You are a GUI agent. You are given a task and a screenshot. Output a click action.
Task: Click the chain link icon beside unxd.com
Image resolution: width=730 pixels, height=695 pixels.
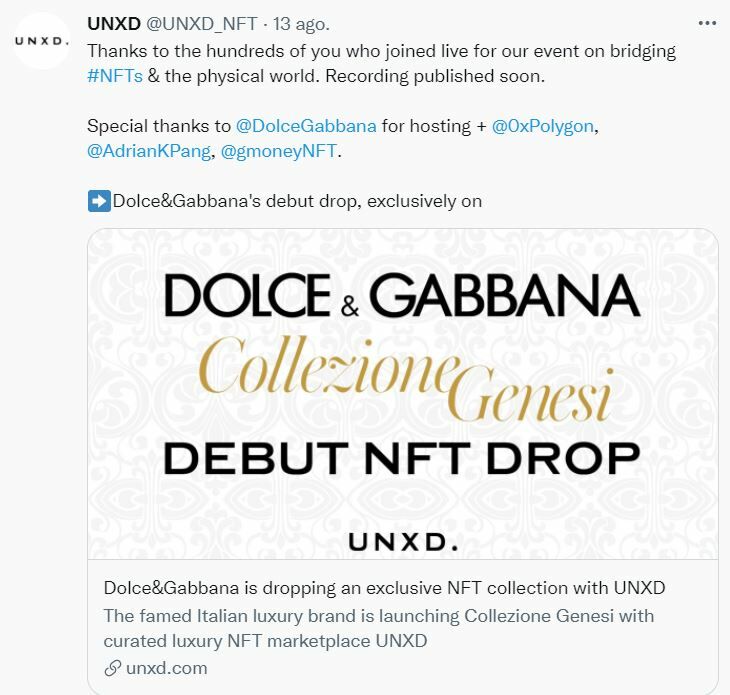(112, 668)
